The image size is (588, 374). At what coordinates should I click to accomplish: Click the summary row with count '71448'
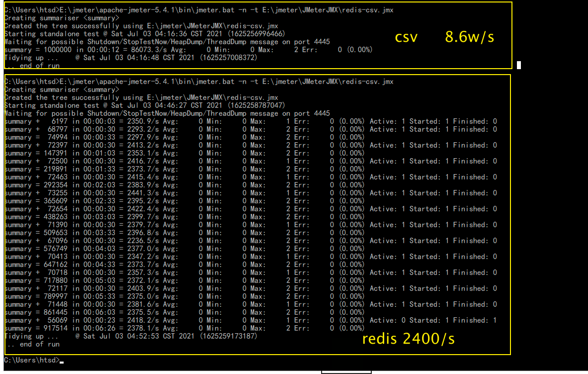tap(251, 304)
